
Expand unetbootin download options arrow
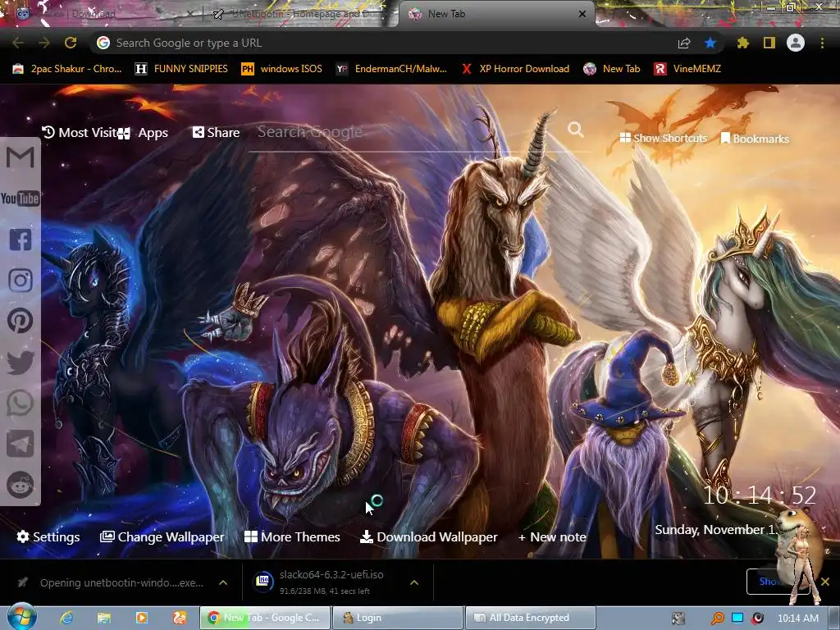click(x=223, y=583)
